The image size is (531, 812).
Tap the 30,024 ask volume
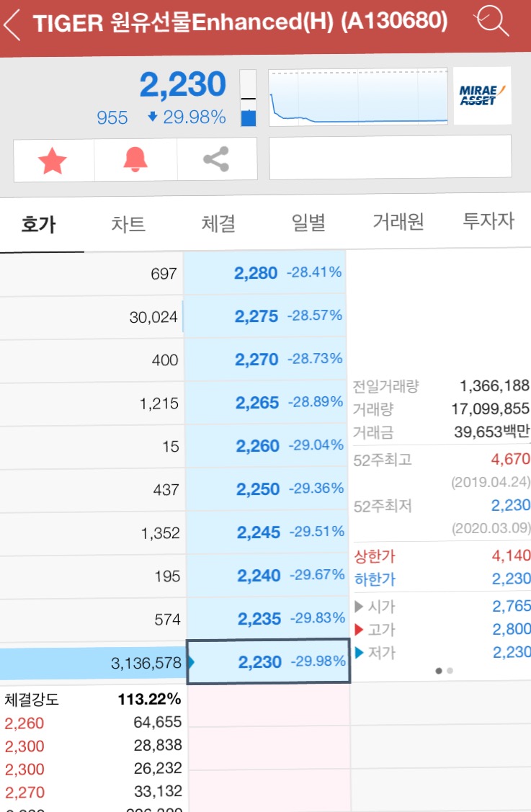[x=153, y=317]
